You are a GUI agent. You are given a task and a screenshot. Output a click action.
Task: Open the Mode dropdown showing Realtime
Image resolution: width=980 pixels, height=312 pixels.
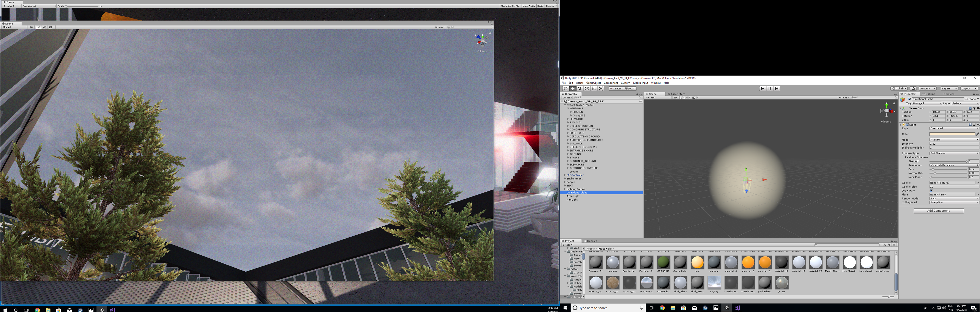[954, 140]
